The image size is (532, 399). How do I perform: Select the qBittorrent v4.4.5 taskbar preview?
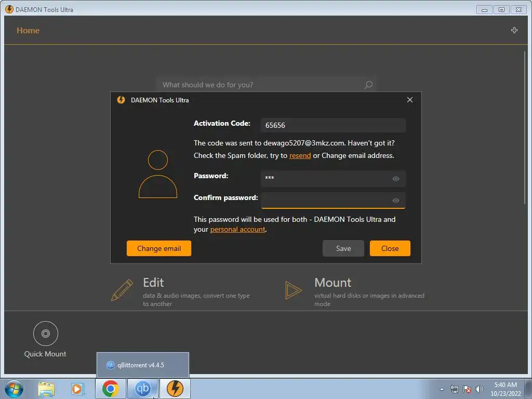143,365
